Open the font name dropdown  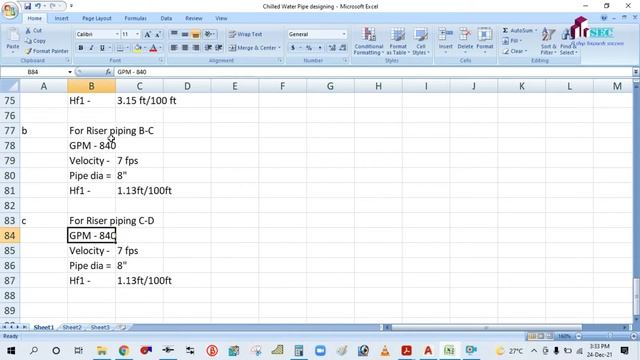[117, 34]
